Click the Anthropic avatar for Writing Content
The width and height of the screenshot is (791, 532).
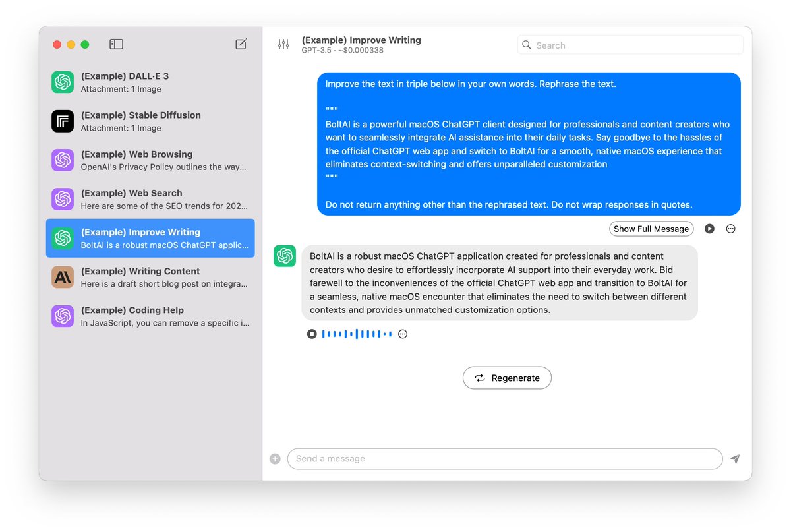[63, 277]
